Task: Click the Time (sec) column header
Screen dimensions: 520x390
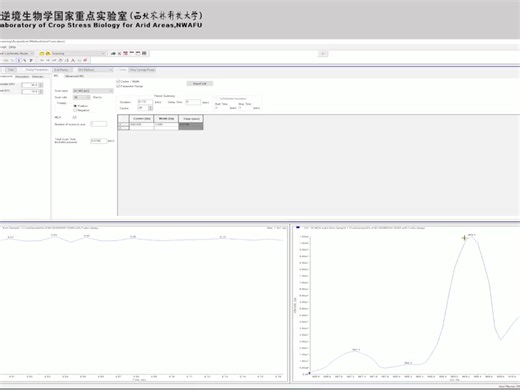Action: [191, 118]
